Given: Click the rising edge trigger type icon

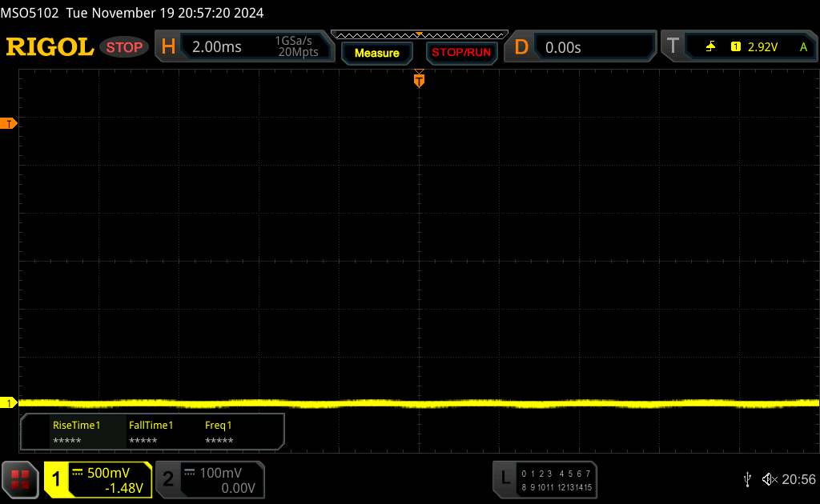Looking at the screenshot, I should tap(710, 47).
